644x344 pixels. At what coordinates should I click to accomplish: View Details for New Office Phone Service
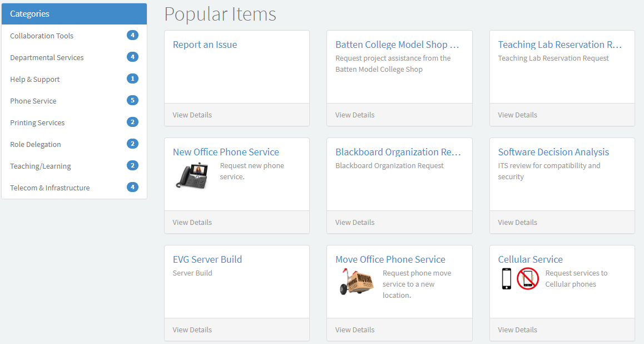192,222
